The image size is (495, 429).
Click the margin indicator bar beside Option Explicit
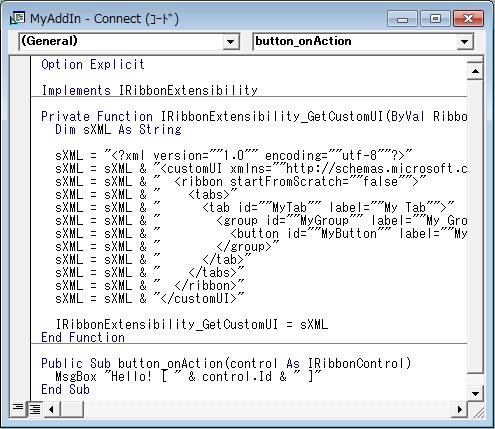[x=20, y=64]
